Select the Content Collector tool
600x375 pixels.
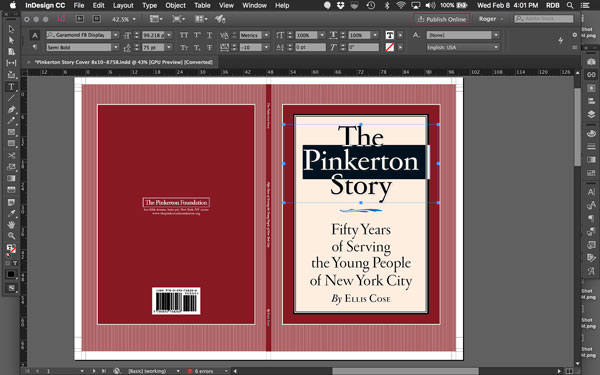11,75
